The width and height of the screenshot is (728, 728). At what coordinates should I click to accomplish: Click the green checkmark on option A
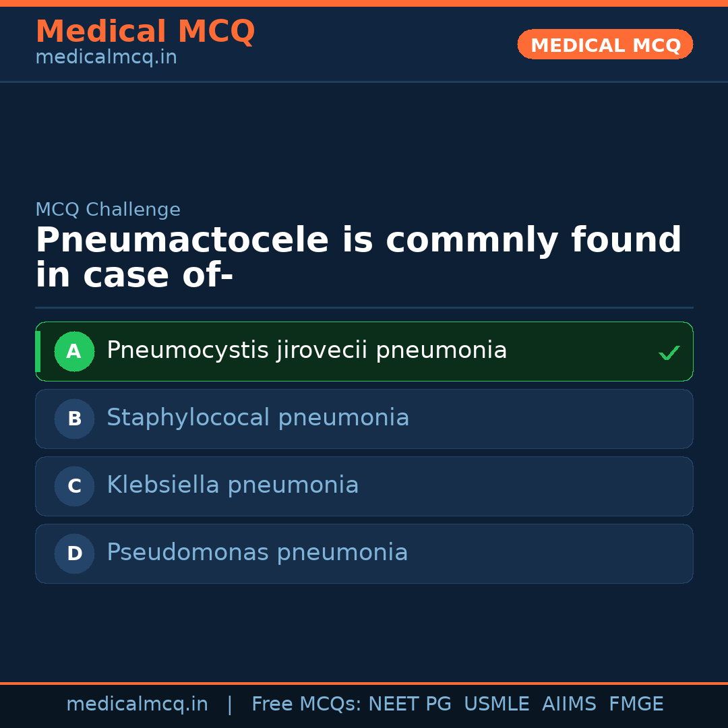(669, 353)
